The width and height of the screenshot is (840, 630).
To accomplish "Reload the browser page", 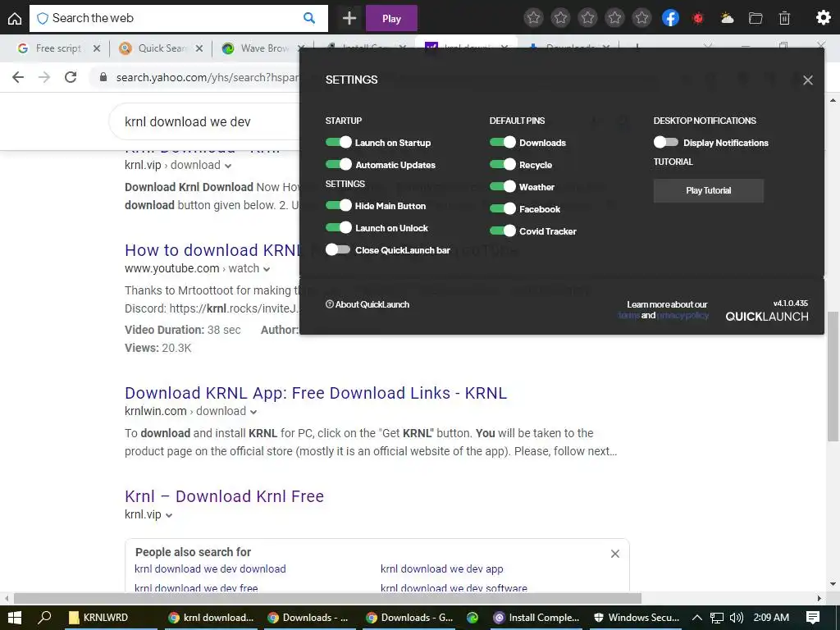I will [71, 77].
